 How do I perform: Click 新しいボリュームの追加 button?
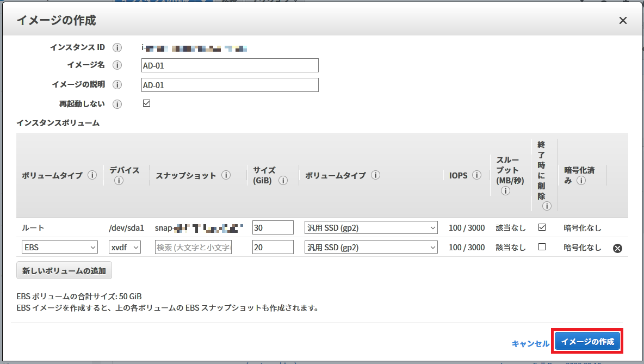coord(64,270)
